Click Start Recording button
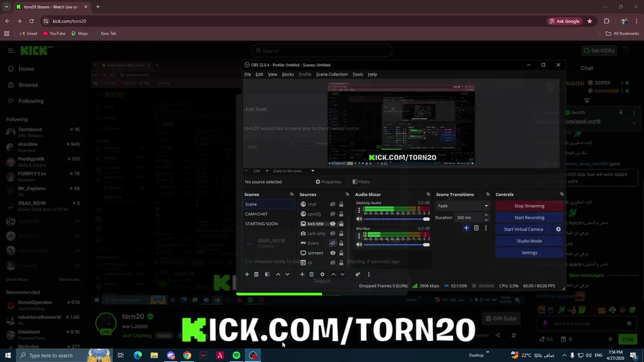644x362 pixels. 529,218
